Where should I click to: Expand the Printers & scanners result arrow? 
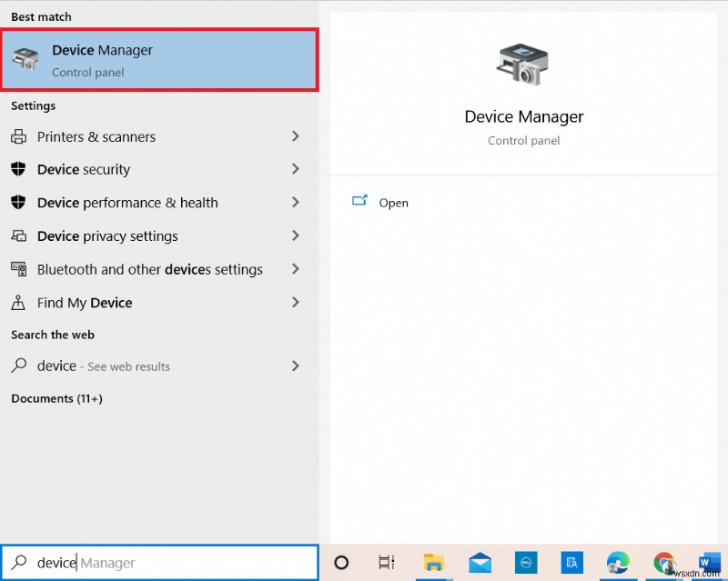(295, 136)
